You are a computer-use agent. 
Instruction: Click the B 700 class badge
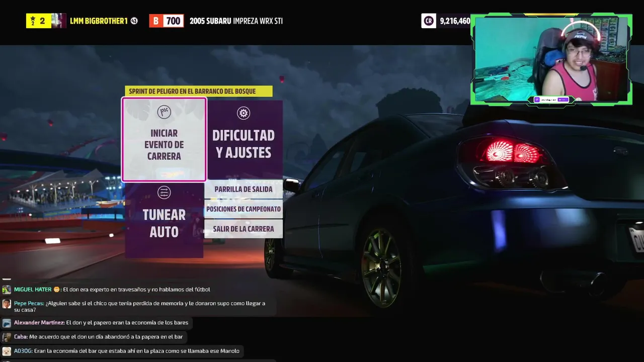pos(167,21)
